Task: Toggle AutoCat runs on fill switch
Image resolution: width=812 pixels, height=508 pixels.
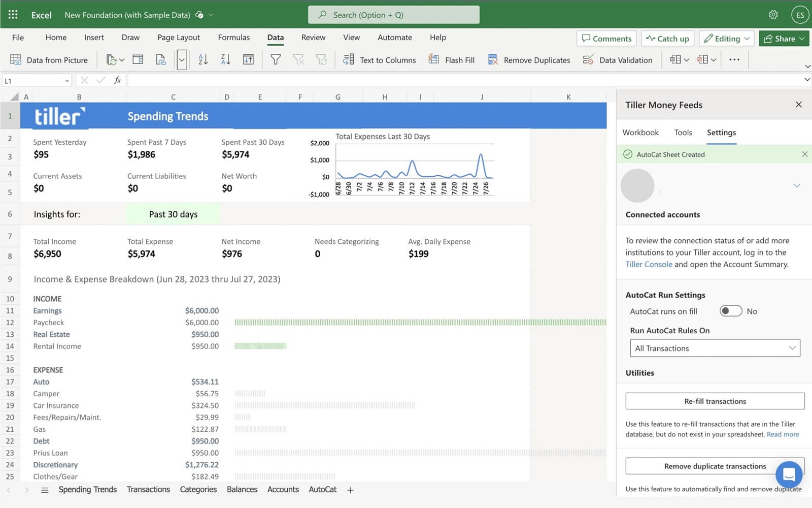Action: (731, 311)
